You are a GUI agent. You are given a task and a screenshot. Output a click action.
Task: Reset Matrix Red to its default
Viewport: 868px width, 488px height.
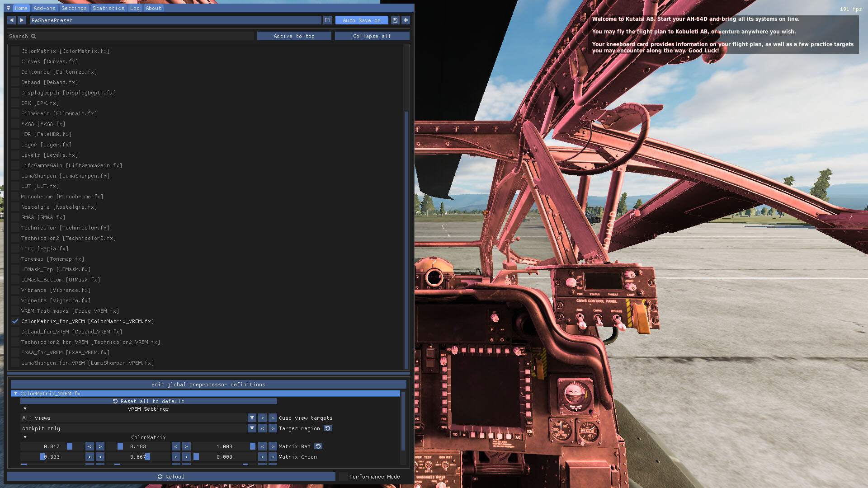point(318,446)
